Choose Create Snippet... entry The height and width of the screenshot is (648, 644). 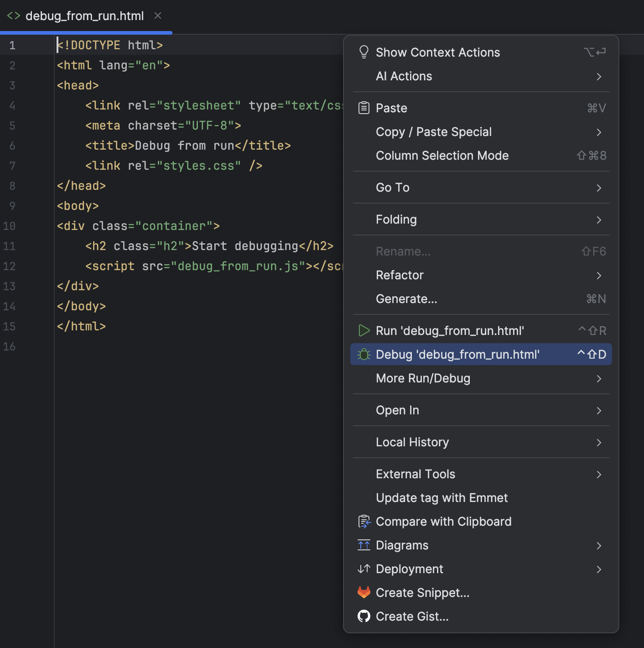click(481, 593)
